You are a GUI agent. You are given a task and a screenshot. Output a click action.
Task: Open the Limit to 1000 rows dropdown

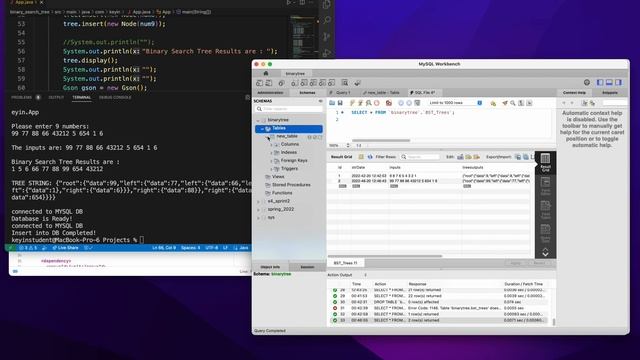point(456,103)
